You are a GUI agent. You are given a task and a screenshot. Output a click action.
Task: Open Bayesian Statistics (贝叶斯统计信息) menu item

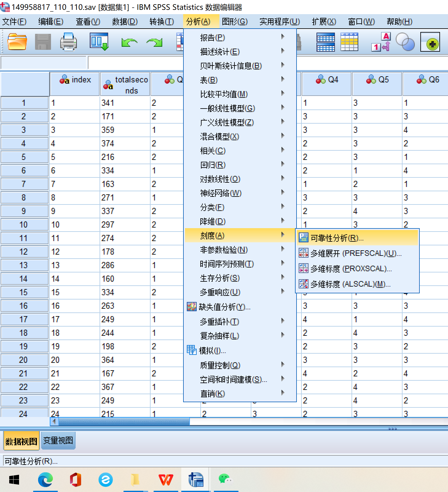coord(240,66)
